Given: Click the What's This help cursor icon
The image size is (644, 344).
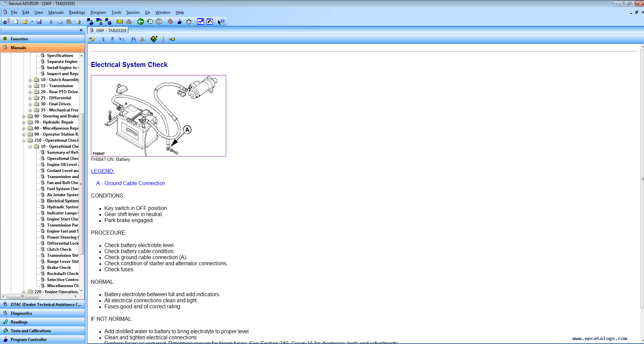Looking at the screenshot, I should 221,22.
